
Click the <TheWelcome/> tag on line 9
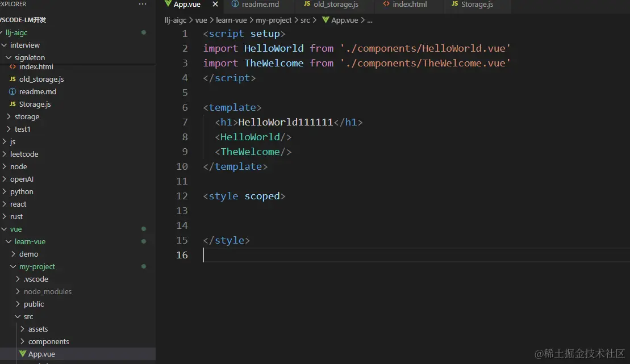pyautogui.click(x=253, y=152)
